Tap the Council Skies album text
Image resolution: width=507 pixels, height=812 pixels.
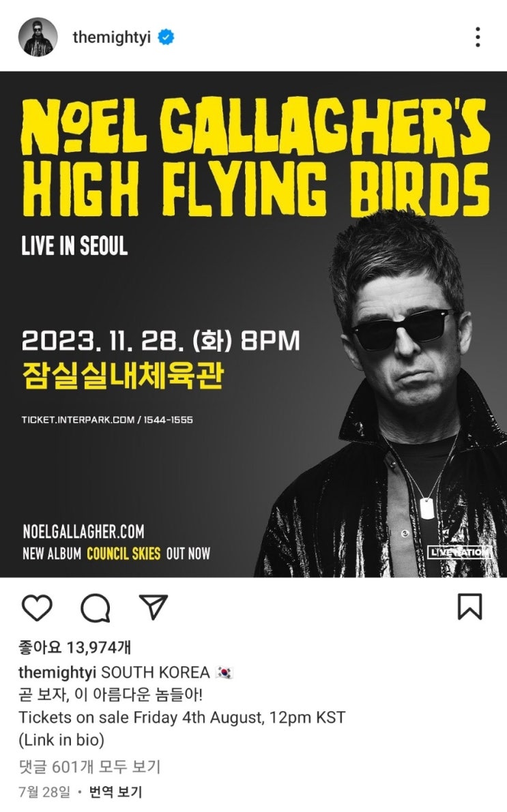coord(124,554)
